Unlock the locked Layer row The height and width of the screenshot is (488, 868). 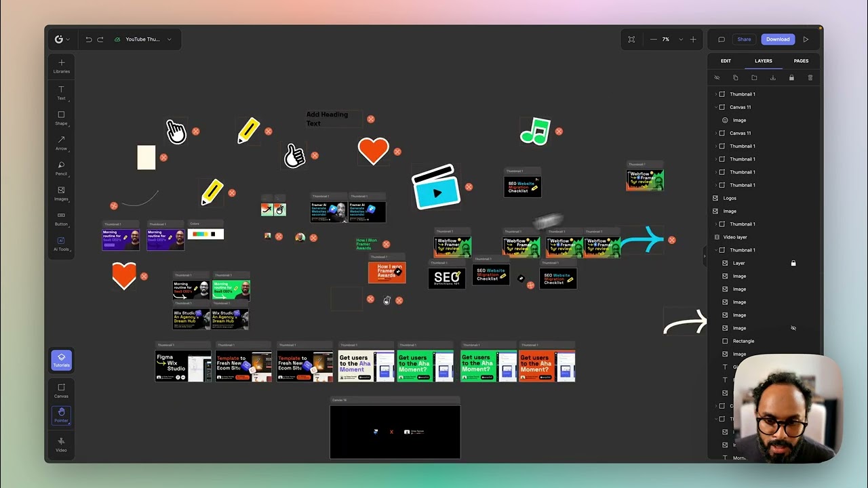point(793,263)
